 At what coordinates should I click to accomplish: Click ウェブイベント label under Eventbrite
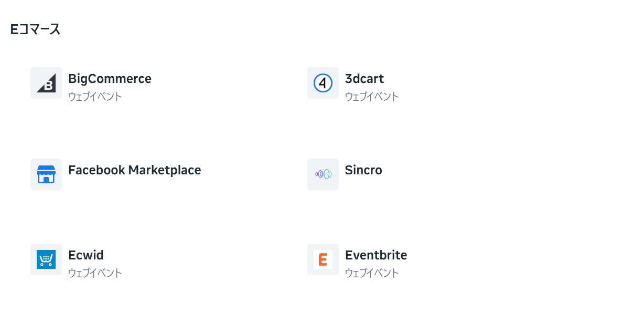tap(372, 273)
